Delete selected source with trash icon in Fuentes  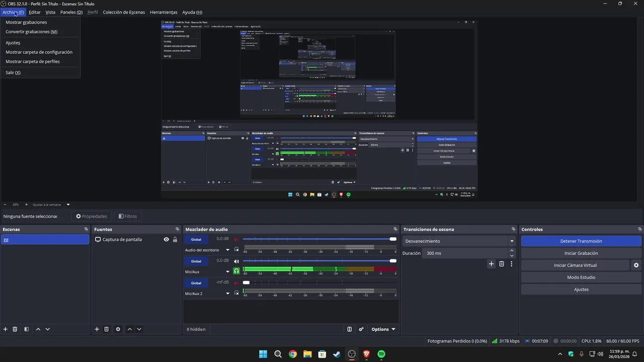[107, 329]
